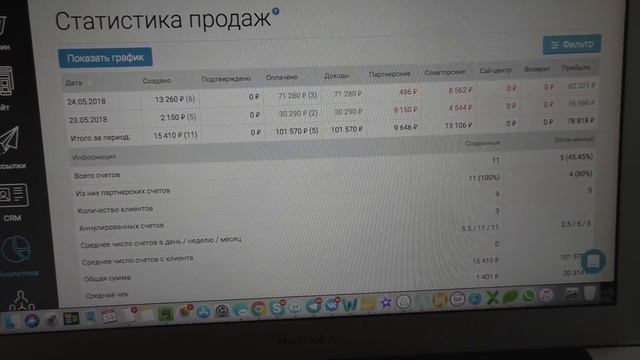Open the analytics pie-chart sidebar icon
The height and width of the screenshot is (360, 640).
(16, 249)
